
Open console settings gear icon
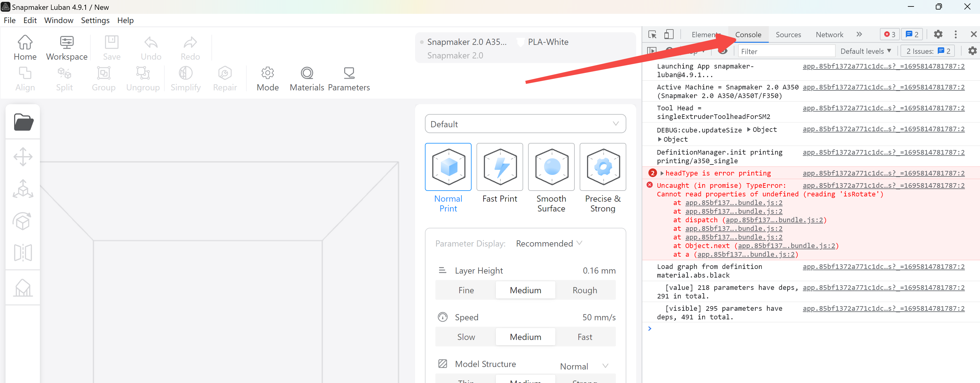click(972, 51)
